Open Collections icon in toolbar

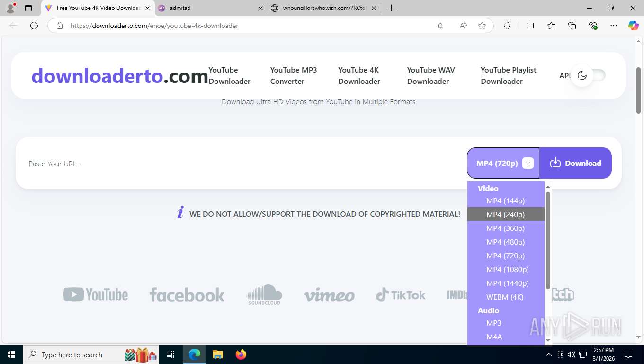pos(572,26)
